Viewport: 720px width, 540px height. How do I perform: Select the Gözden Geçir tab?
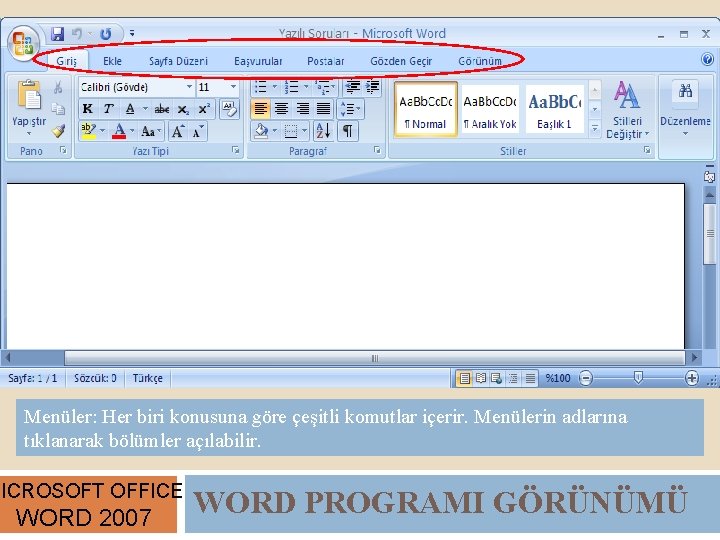click(401, 61)
